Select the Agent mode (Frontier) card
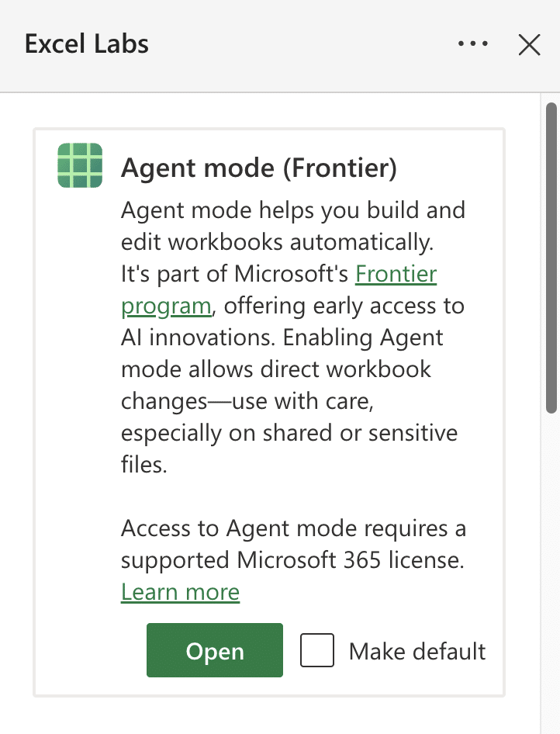The image size is (560, 734). (x=268, y=411)
